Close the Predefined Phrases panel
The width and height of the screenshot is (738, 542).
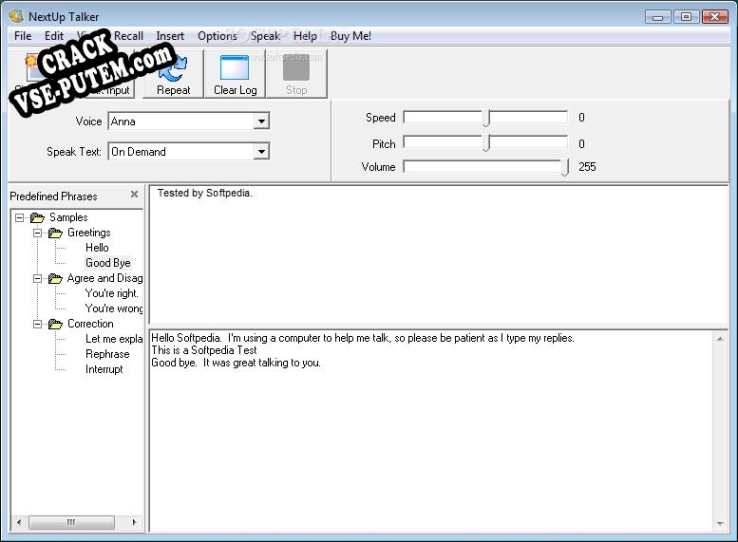click(134, 194)
